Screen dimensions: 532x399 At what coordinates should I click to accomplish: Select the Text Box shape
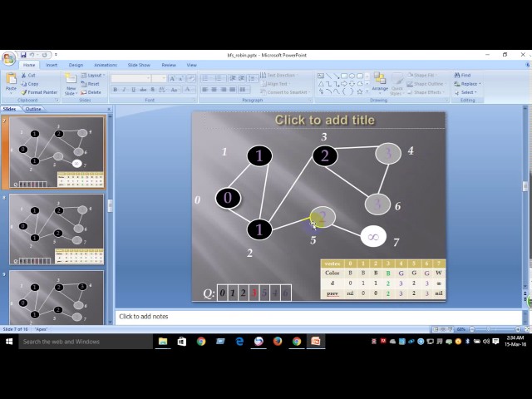[321, 76]
